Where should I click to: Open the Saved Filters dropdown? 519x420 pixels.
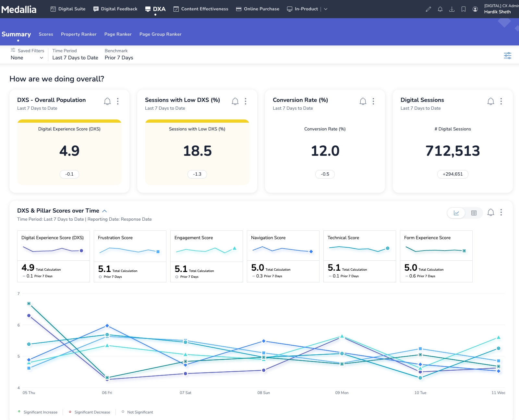[x=27, y=58]
